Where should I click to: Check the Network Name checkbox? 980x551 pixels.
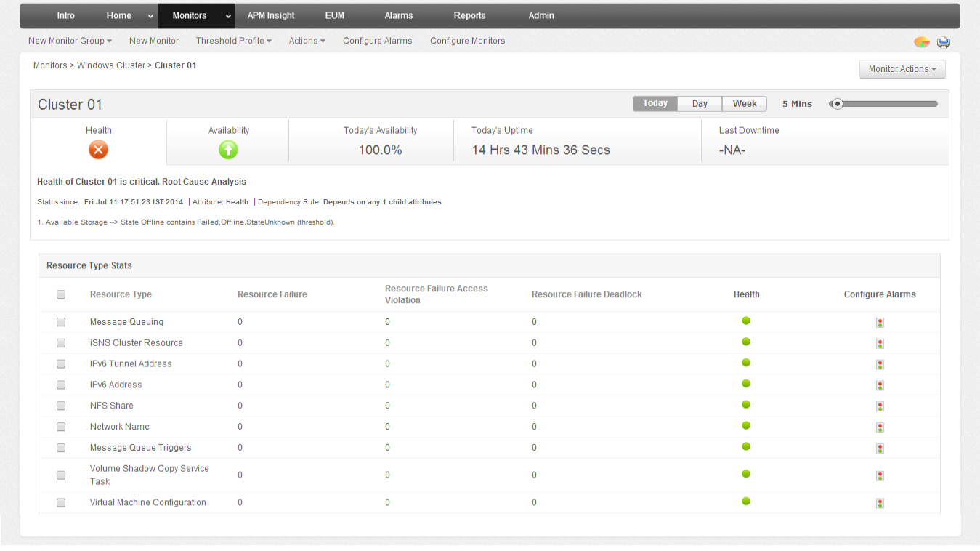point(61,427)
